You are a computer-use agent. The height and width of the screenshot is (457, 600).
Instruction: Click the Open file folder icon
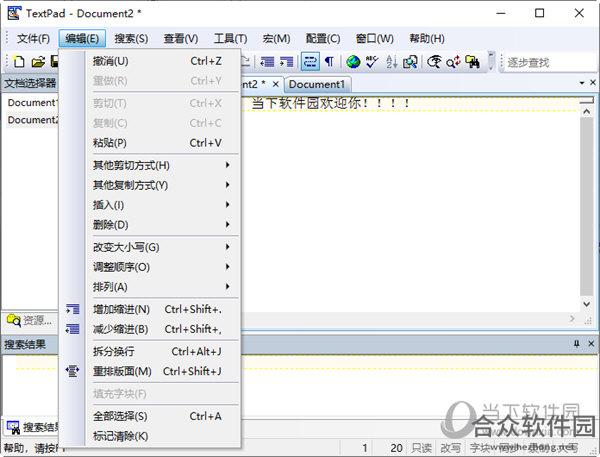(x=38, y=62)
